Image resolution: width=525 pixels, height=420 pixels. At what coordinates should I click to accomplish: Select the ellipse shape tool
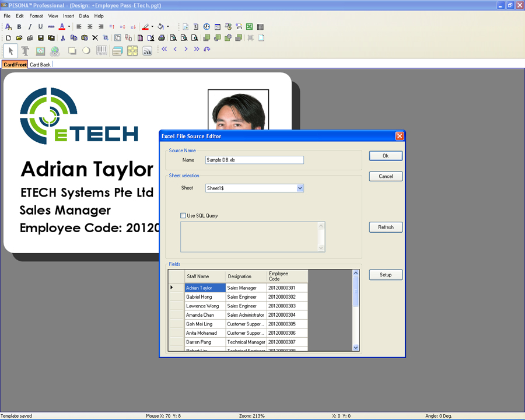(x=86, y=51)
